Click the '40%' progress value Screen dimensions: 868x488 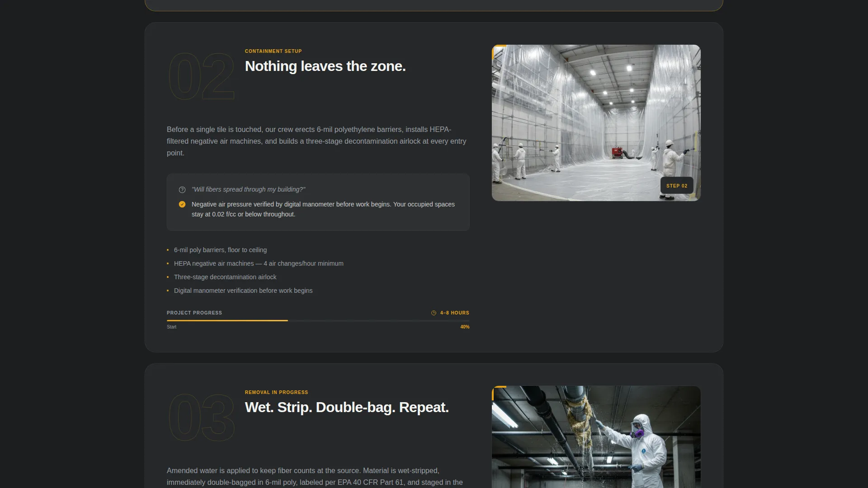tap(465, 327)
